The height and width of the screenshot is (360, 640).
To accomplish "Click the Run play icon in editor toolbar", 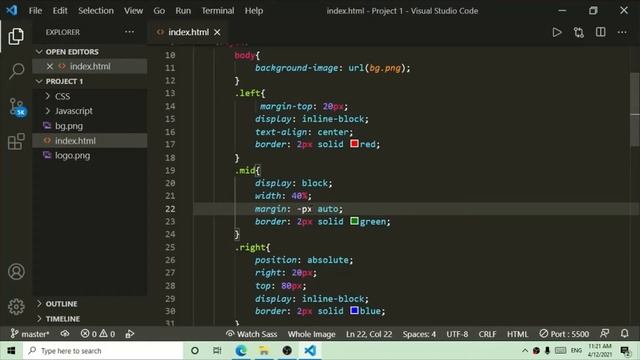I will 557,32.
